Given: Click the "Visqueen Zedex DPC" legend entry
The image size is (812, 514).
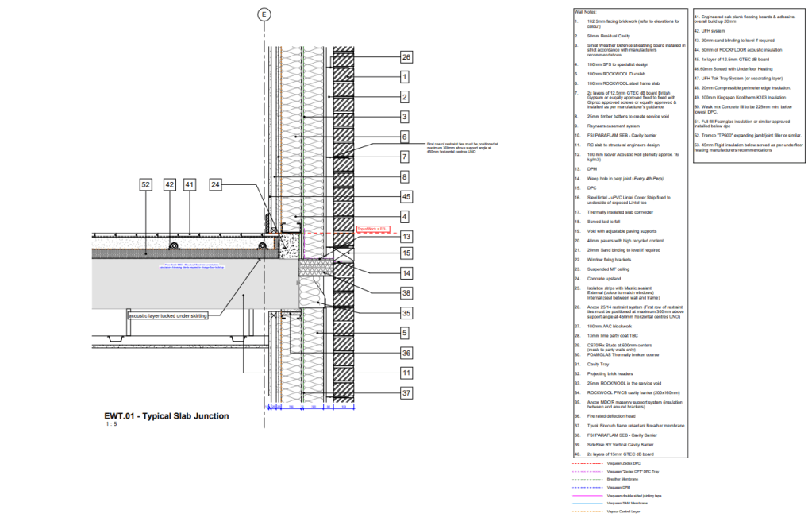Looking at the screenshot, I should [x=623, y=462].
